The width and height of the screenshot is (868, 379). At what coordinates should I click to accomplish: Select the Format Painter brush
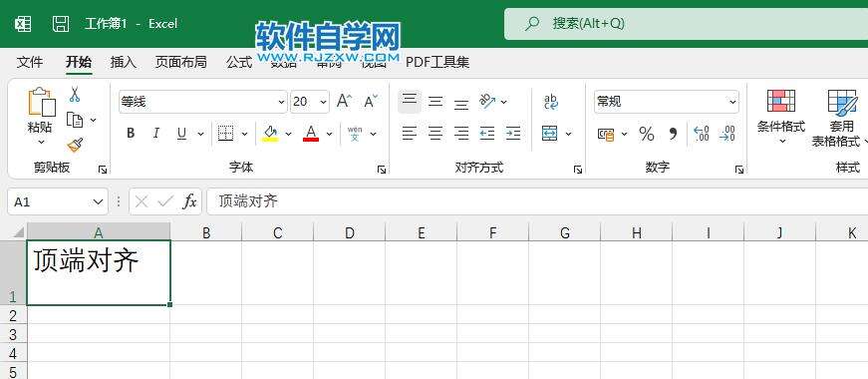(75, 146)
